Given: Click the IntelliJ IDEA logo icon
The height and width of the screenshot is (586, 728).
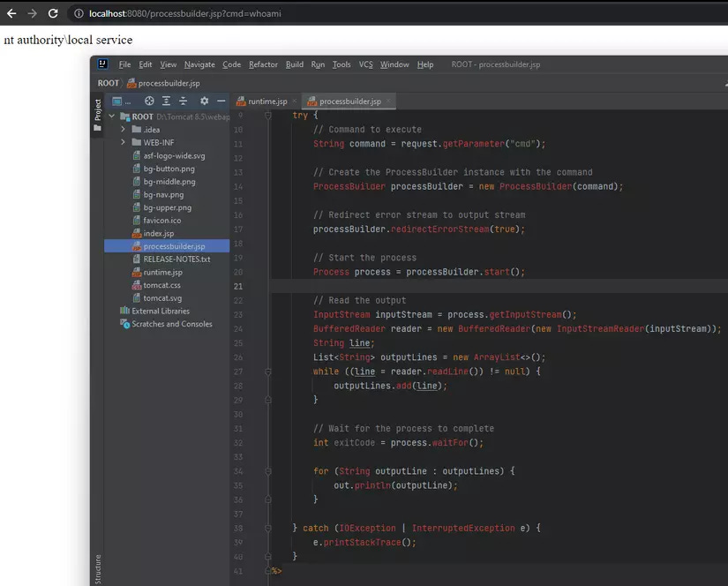Looking at the screenshot, I should 103,64.
